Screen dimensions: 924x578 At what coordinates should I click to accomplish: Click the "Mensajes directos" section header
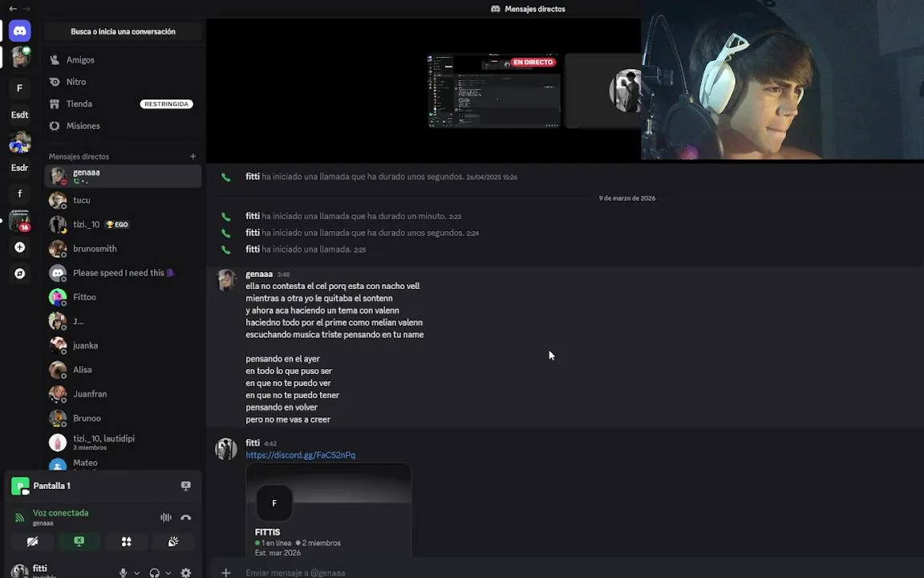pos(79,157)
